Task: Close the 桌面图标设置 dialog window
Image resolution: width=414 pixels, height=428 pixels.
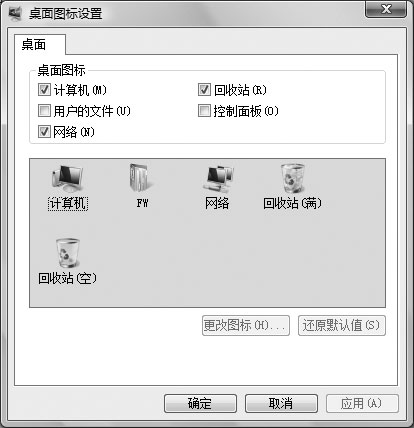Action: [x=386, y=9]
